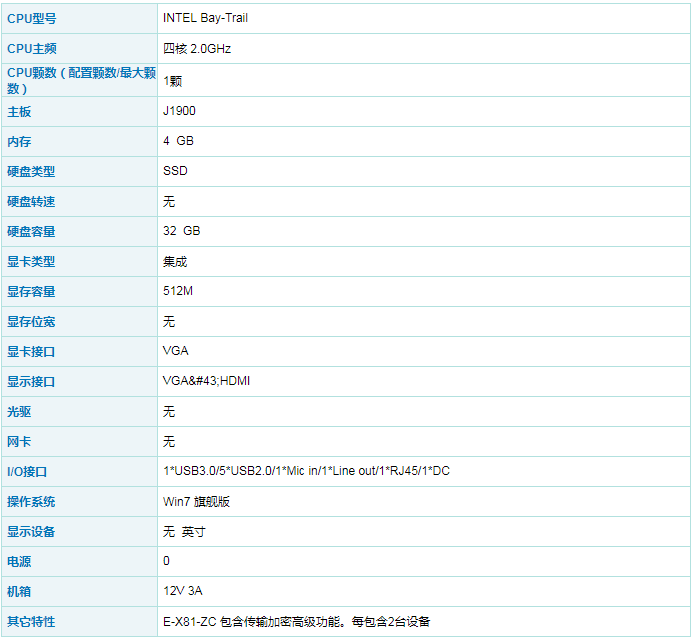The width and height of the screenshot is (694, 642).
Task: Click the 显卡接口 row label
Action: [x=31, y=351]
